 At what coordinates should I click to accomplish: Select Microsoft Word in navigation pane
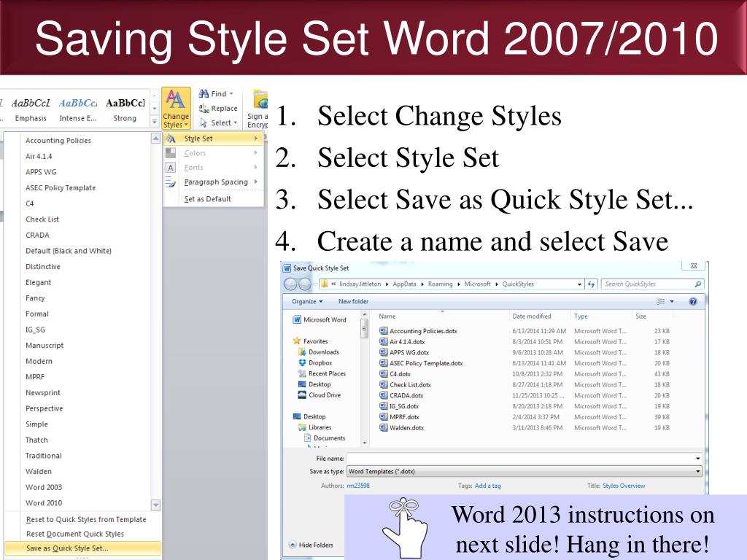point(320,320)
